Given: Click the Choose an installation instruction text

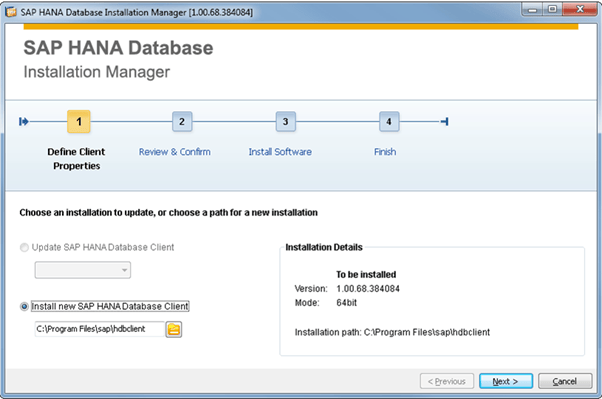Looking at the screenshot, I should pyautogui.click(x=169, y=213).
